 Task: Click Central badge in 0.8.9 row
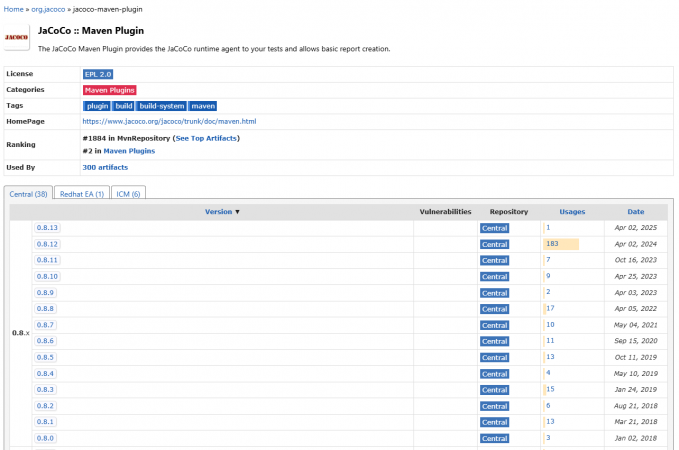[x=495, y=293]
